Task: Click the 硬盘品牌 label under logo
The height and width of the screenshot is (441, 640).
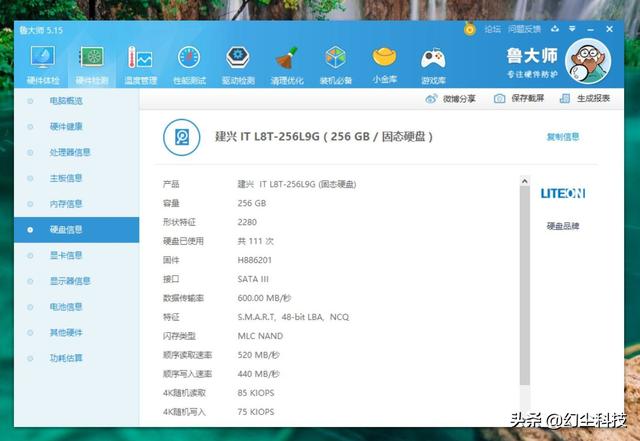Action: click(563, 226)
